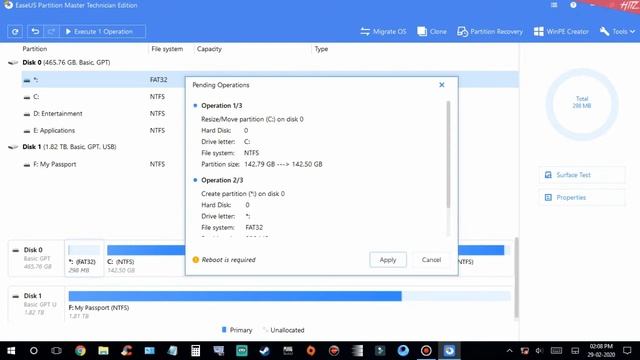Click the main partition list scrollbar
640x360 pixels.
pos(516,278)
